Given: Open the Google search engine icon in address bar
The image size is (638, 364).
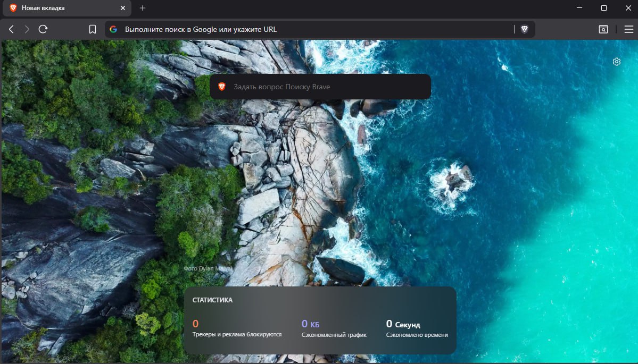Looking at the screenshot, I should pos(113,29).
